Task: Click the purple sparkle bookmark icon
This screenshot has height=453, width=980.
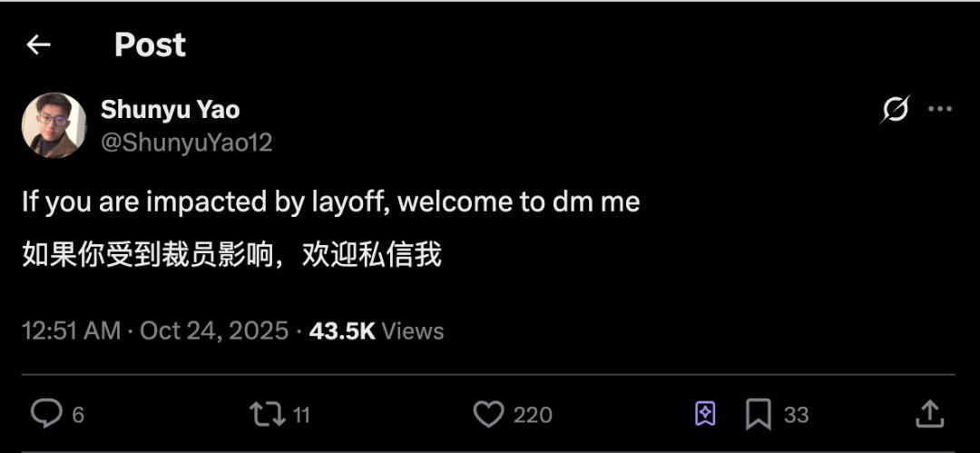Action: 705,414
